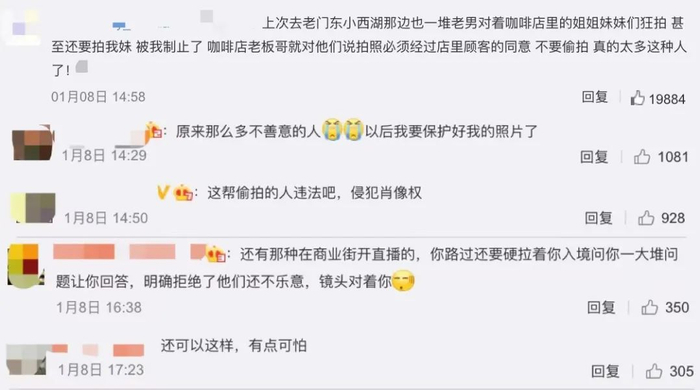Click membership badge before 这帮偷拍的人违法吧

tap(183, 193)
